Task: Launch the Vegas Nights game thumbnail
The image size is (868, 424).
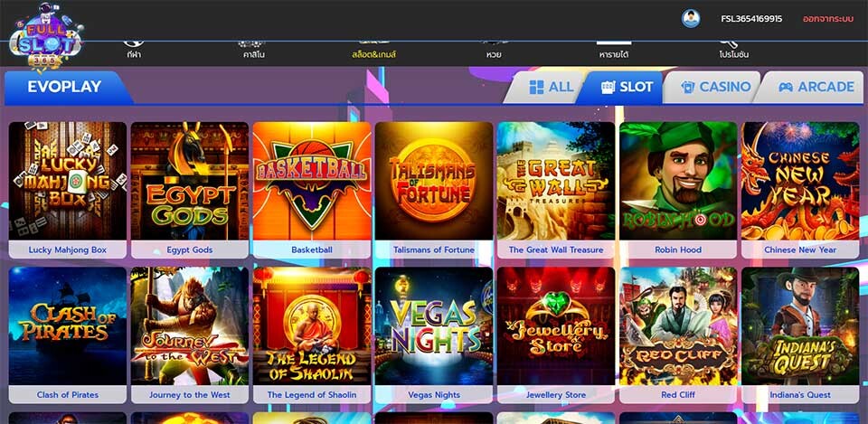Action: [x=434, y=326]
